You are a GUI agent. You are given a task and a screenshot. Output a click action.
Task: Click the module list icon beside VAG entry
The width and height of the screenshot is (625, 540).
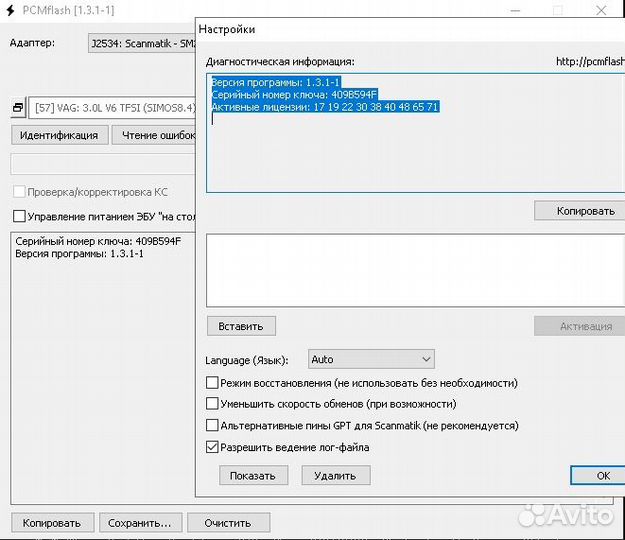point(18,108)
